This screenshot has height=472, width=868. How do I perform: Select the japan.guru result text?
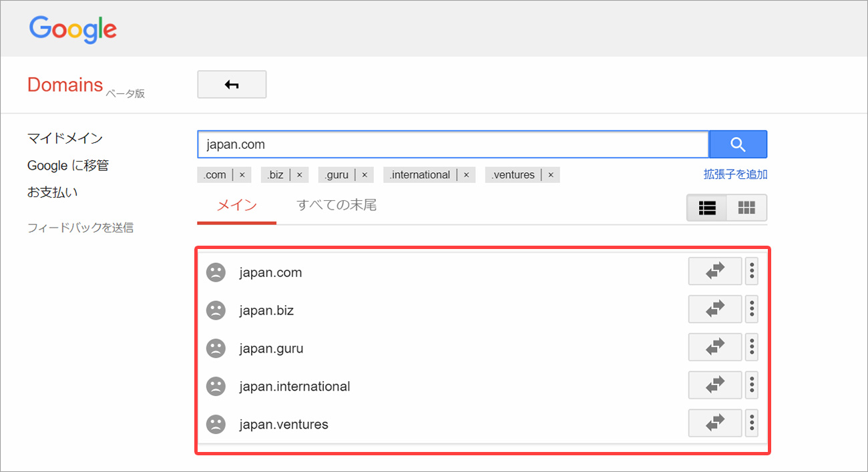pyautogui.click(x=271, y=348)
